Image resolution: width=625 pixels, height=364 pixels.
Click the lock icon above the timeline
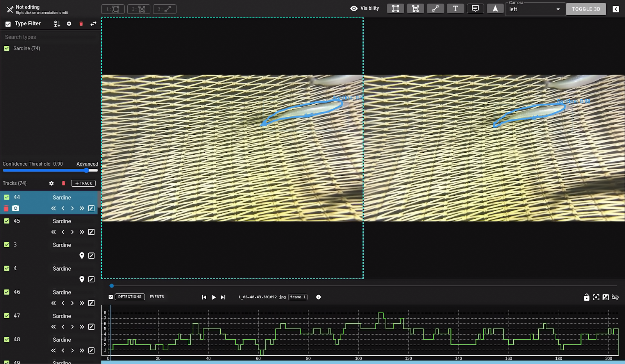click(586, 297)
